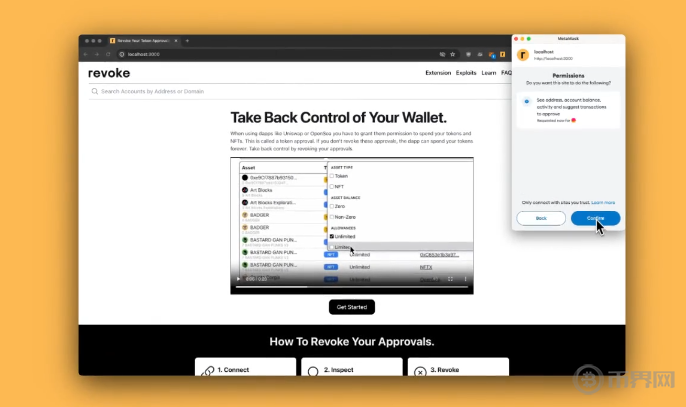This screenshot has height=407, width=686.
Task: Click the magnifier icon on the Inspect card
Action: [313, 372]
